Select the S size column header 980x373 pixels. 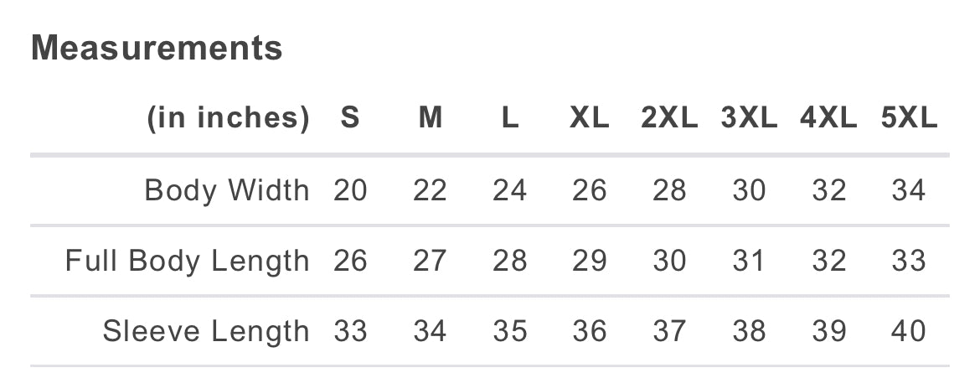350,117
